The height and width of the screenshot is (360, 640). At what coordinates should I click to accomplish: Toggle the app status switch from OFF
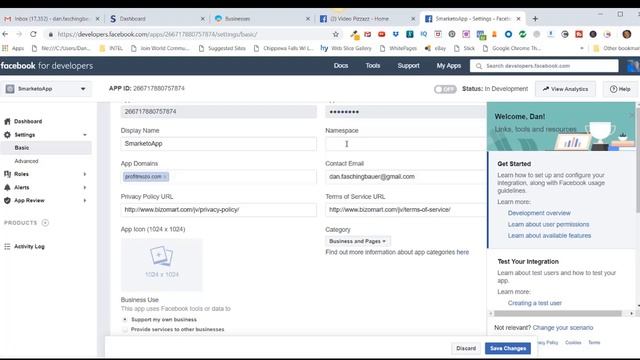445,89
